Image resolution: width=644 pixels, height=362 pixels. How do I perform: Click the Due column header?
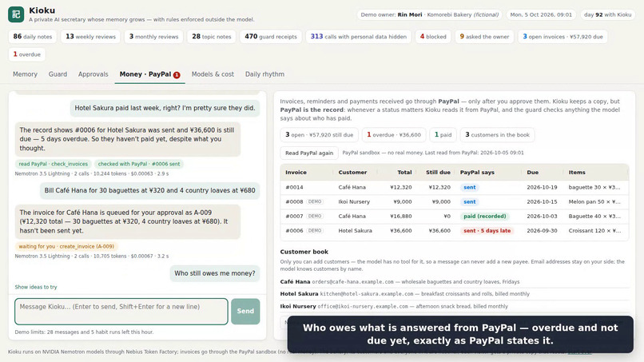(532, 173)
